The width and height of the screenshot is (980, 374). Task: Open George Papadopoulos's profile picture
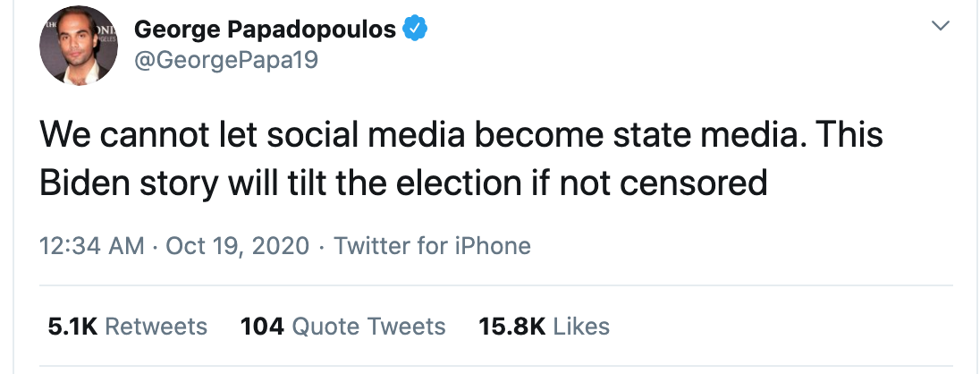tap(78, 46)
